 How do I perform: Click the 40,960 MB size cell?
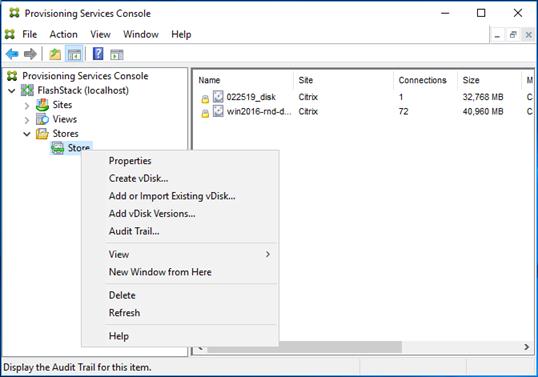[483, 111]
